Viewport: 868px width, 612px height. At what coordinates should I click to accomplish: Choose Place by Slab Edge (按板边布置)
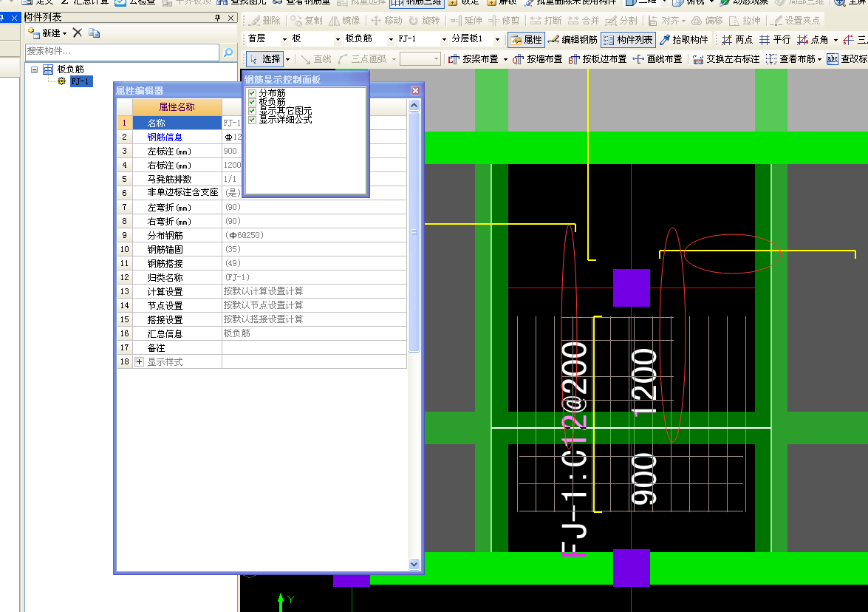[x=598, y=58]
